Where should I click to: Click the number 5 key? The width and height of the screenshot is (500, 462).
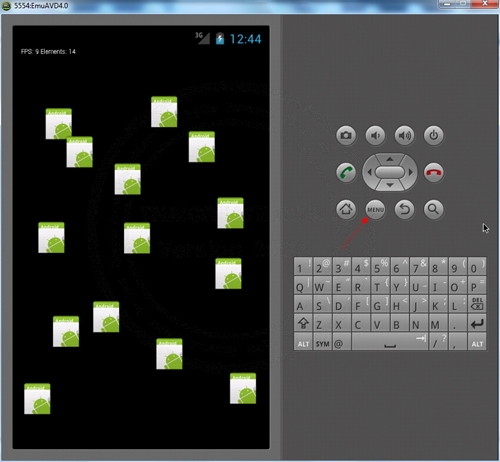(380, 266)
